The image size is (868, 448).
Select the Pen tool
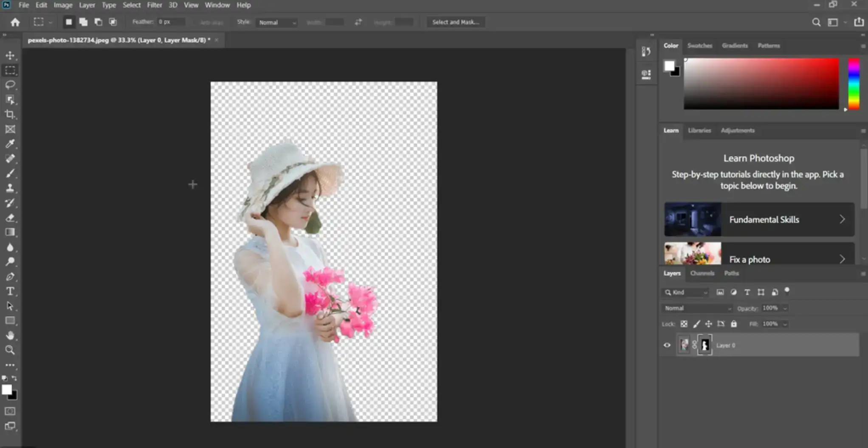(10, 277)
